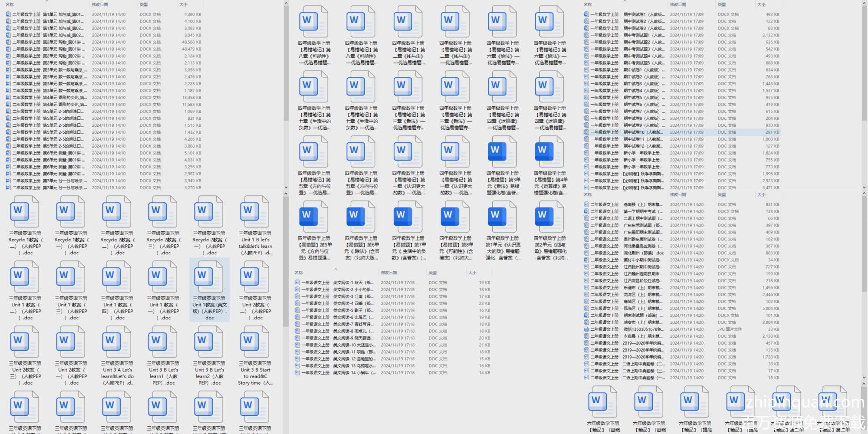Click file icon beside 美文阅读-4 四季

click(297, 303)
